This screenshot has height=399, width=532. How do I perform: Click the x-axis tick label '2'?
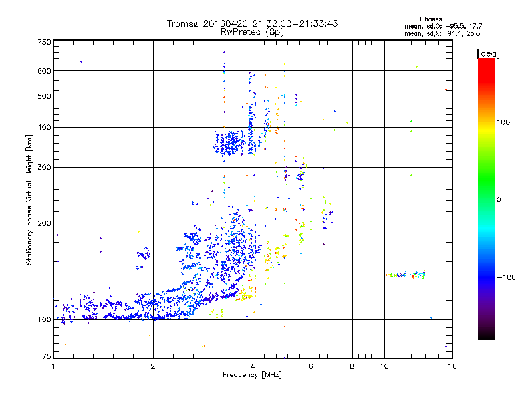tap(153, 366)
